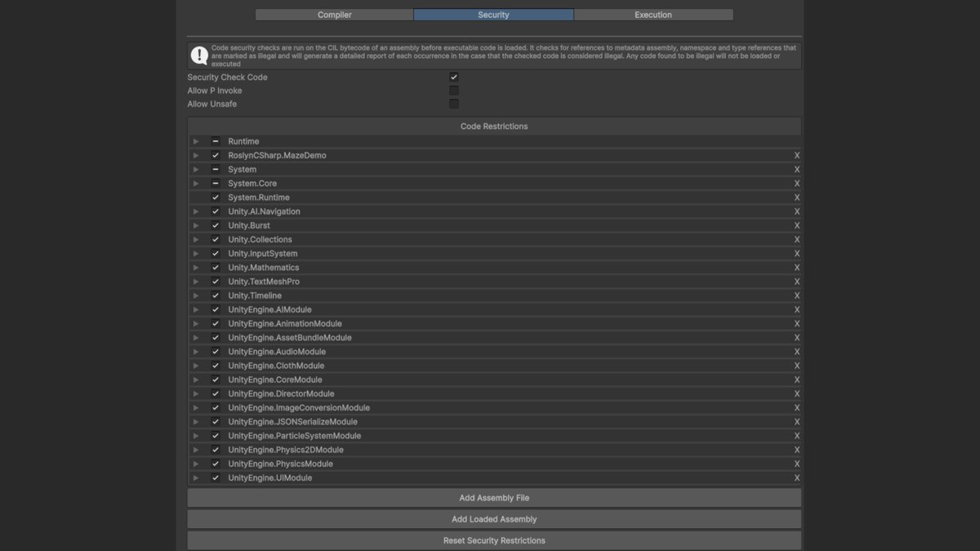Delete UnityEngine.PhysicsModule via X icon
This screenshot has height=551, width=980.
[797, 464]
